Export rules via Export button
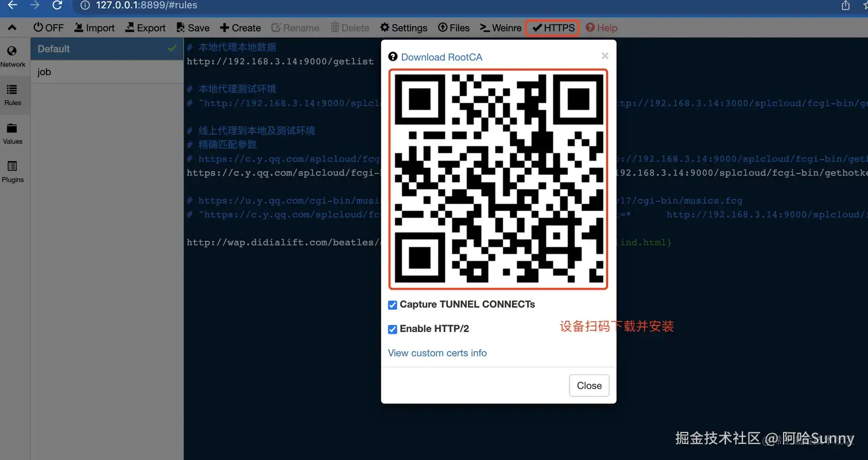Screen dimensions: 868x460 point(145,28)
